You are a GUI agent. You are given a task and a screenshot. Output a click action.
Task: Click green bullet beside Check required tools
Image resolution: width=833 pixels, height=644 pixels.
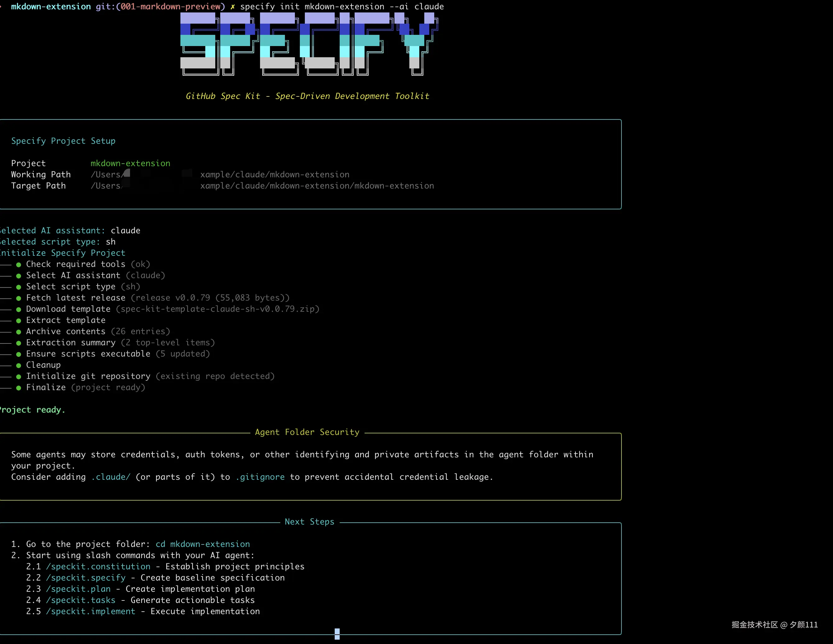(x=18, y=264)
